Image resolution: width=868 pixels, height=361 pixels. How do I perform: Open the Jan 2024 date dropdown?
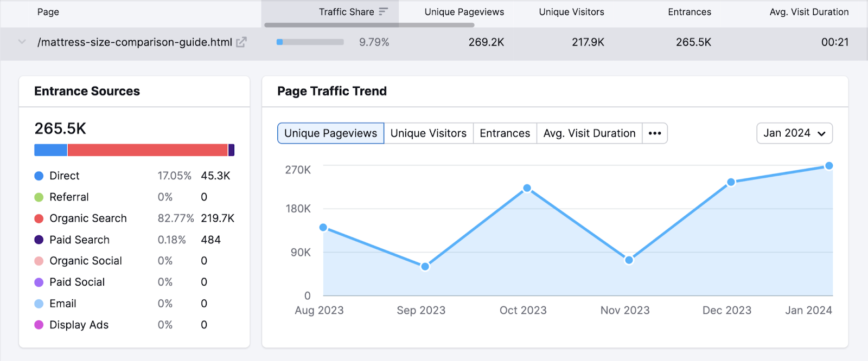click(x=794, y=133)
